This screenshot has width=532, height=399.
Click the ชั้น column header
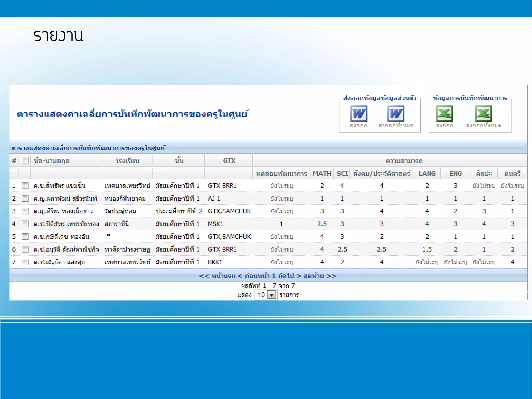(179, 161)
